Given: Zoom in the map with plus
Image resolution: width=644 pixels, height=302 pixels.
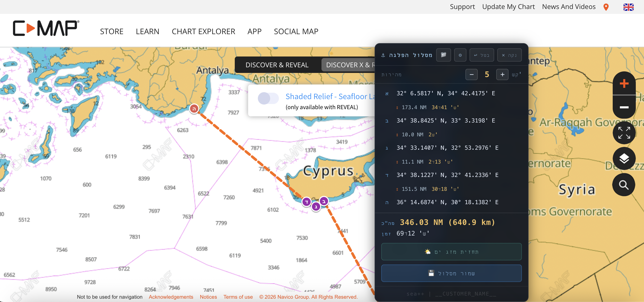Looking at the screenshot, I should (624, 83).
